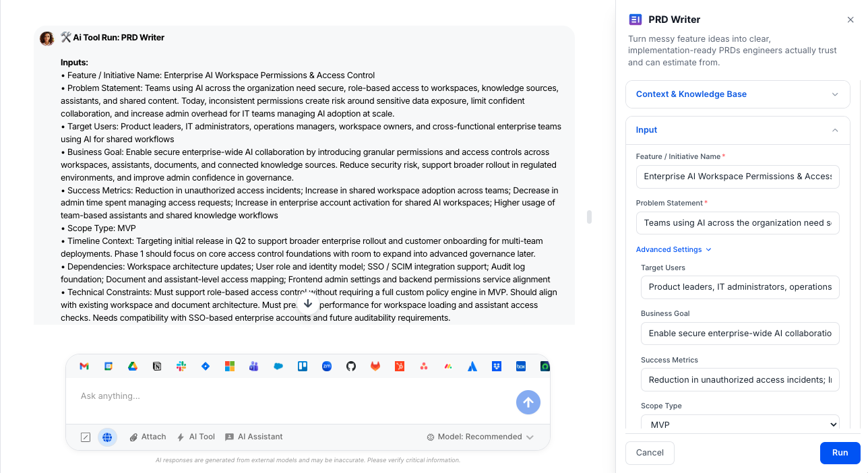The width and height of the screenshot is (868, 473).
Task: Click the user avatar next to Ai Tool Run
Action: point(46,38)
